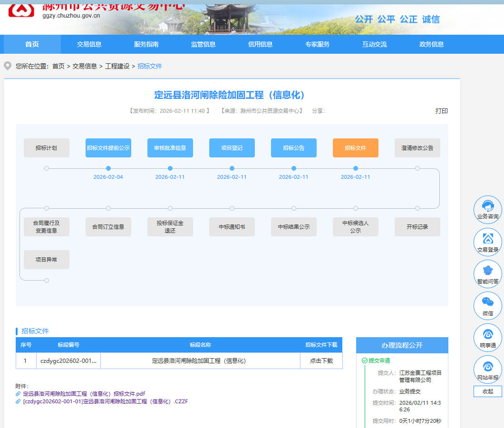Collapse the sidebar with 收起 button
Image resolution: width=504 pixels, height=428 pixels.
(488, 391)
